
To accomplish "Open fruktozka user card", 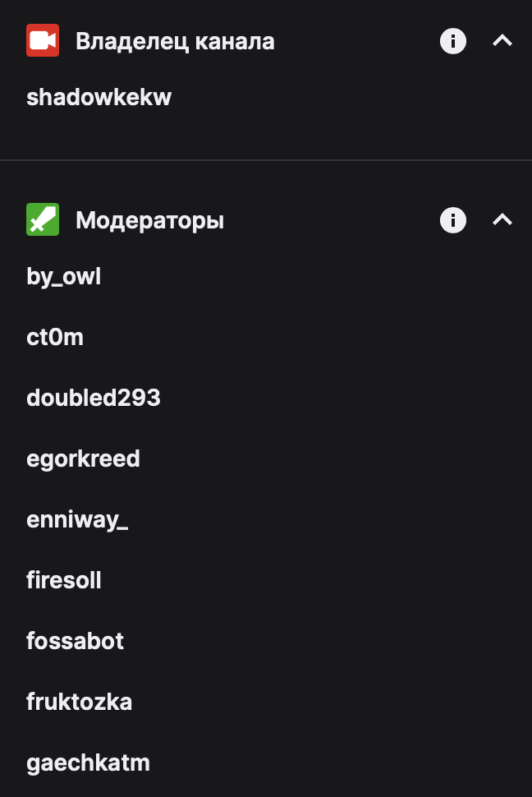I will pos(79,702).
